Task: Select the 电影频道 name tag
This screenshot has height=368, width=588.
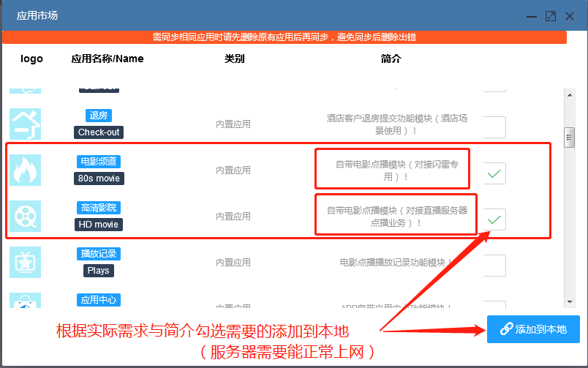Action: pos(99,161)
